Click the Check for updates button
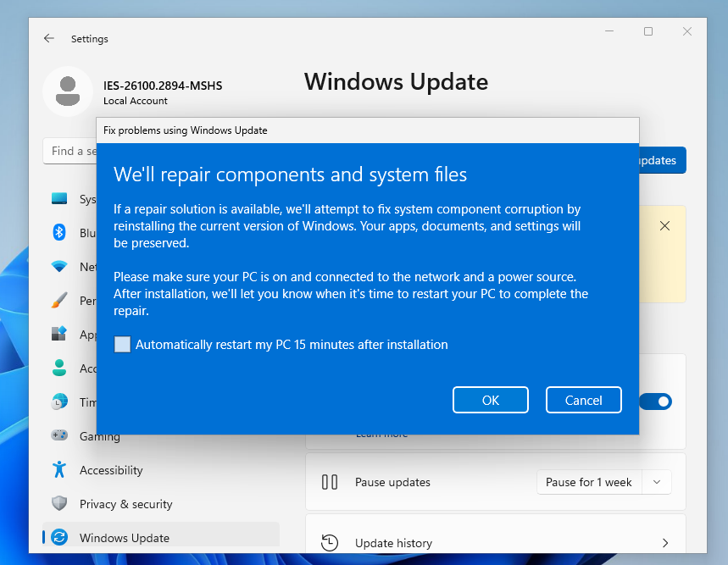The image size is (728, 565). coord(663,160)
